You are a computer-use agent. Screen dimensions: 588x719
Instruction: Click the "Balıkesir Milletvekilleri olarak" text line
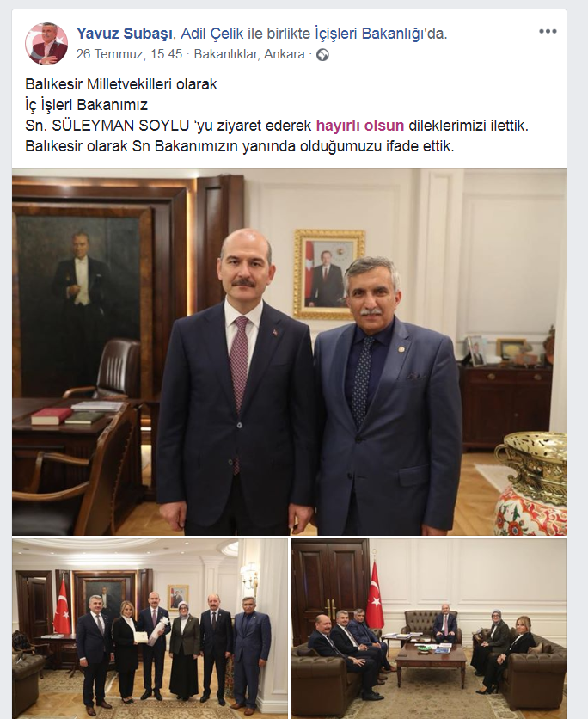(x=121, y=84)
